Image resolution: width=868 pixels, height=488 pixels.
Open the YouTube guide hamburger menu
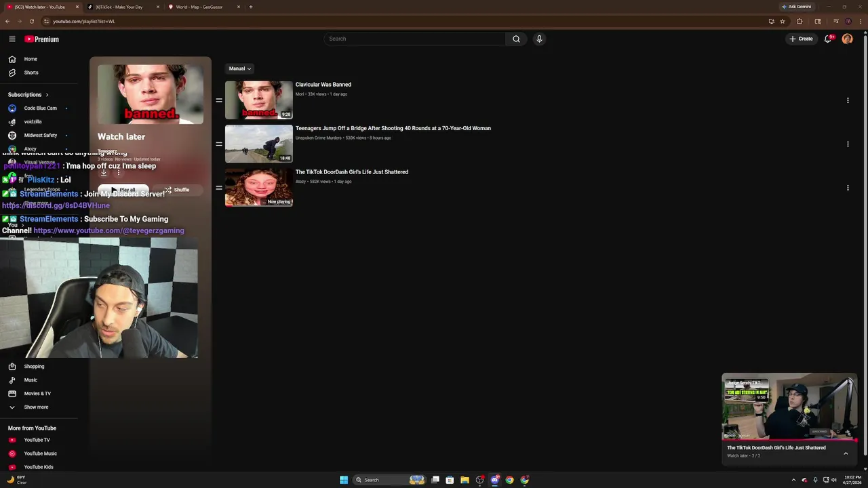tap(12, 39)
